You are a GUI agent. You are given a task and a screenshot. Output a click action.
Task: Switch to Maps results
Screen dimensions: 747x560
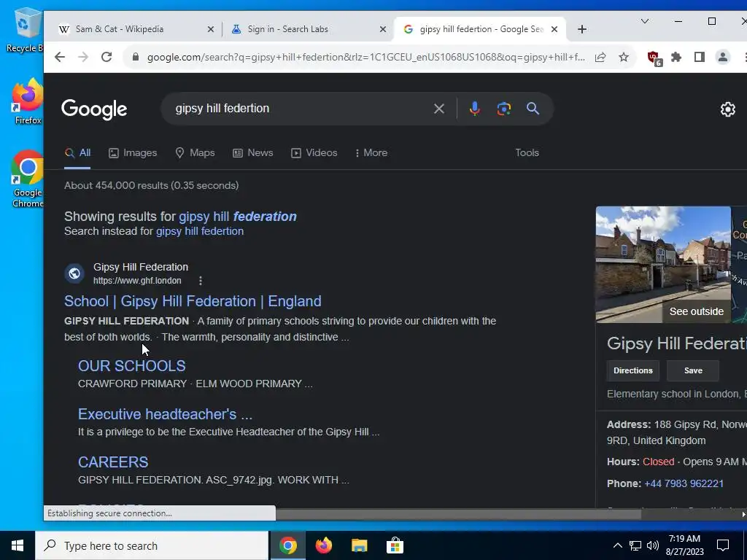pos(196,153)
